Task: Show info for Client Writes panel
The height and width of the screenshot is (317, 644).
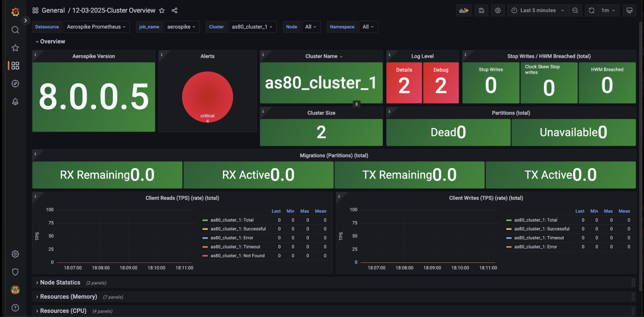Action: click(339, 196)
